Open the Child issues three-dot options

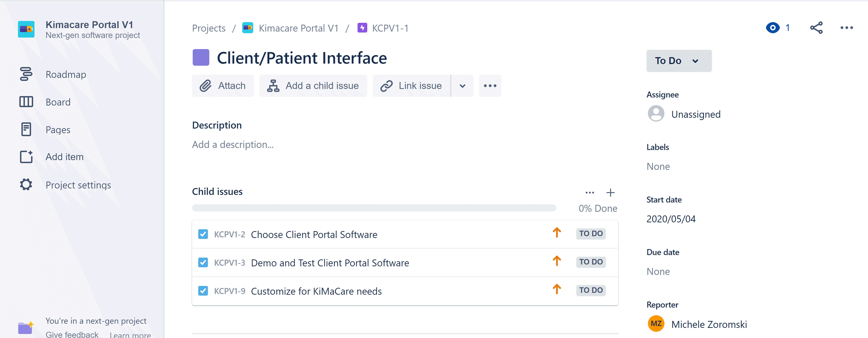coord(590,193)
